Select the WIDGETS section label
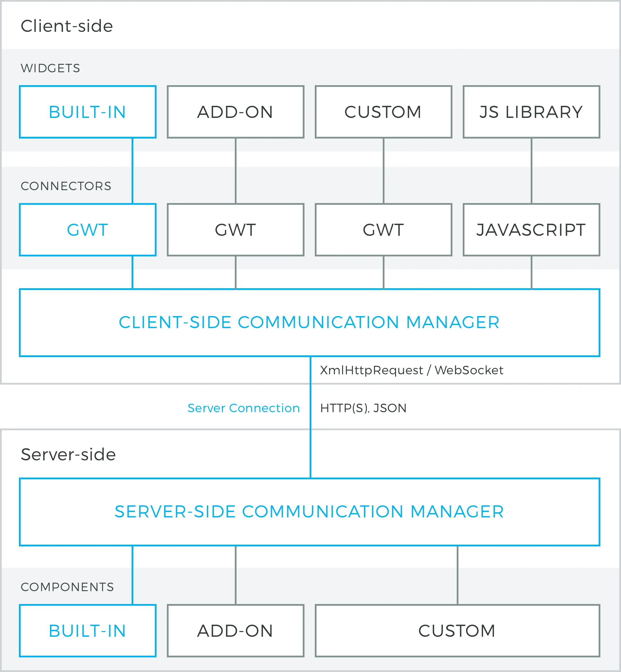This screenshot has width=621, height=672. pos(50,68)
